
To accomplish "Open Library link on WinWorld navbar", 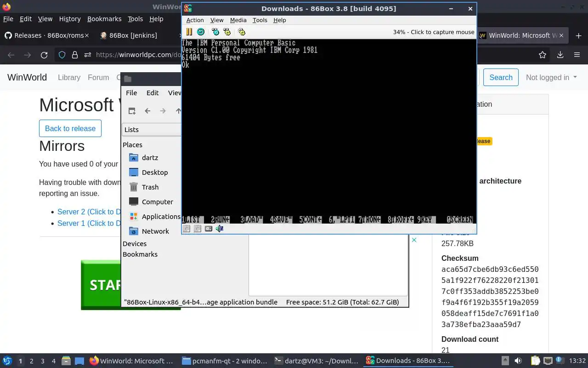I will (x=69, y=77).
